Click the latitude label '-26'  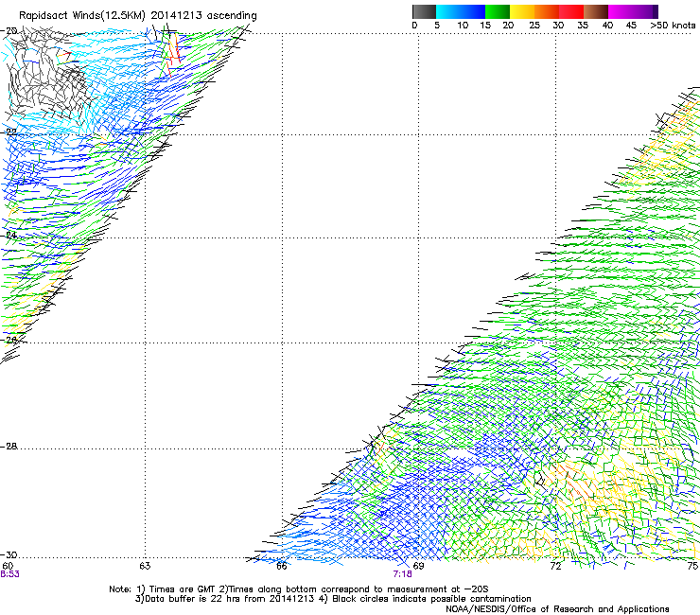click(9, 340)
